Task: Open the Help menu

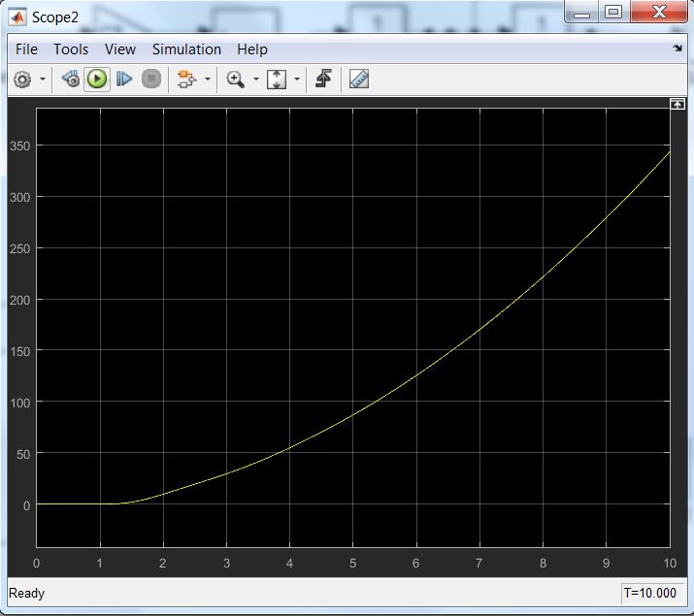Action: point(252,49)
